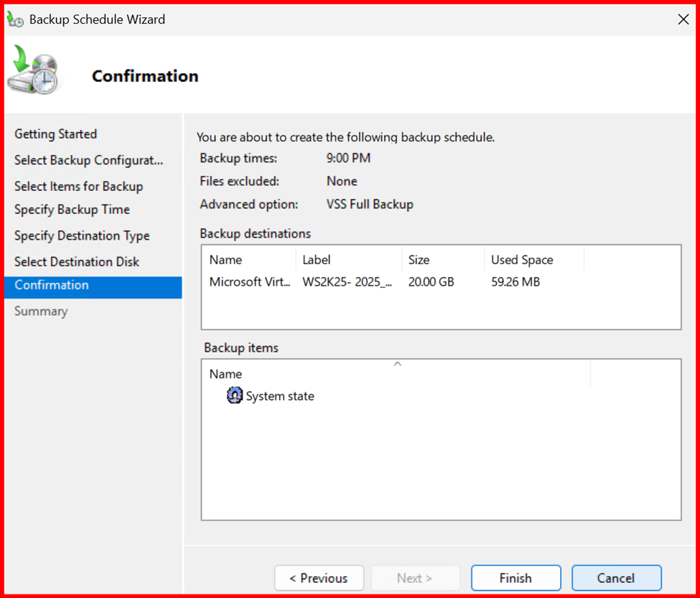Click the Finish button
This screenshot has width=700, height=598.
click(515, 578)
